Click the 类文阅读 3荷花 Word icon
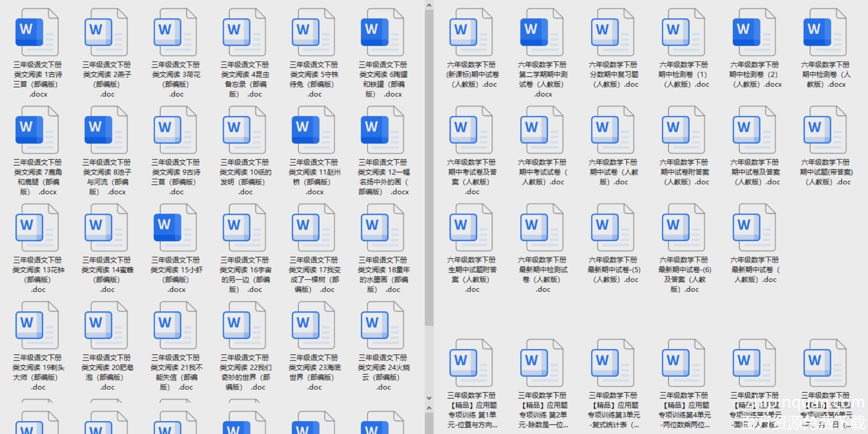This screenshot has width=868, height=434. (175, 33)
